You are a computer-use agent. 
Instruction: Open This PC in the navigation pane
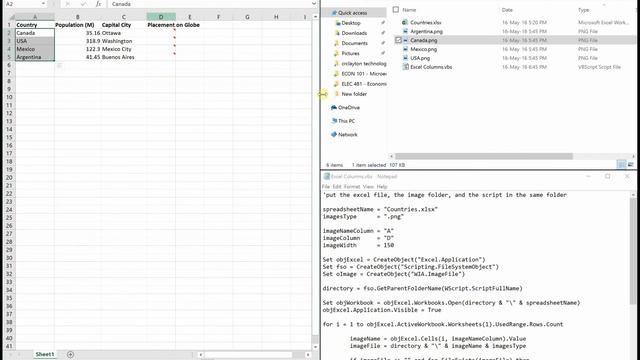pos(343,121)
